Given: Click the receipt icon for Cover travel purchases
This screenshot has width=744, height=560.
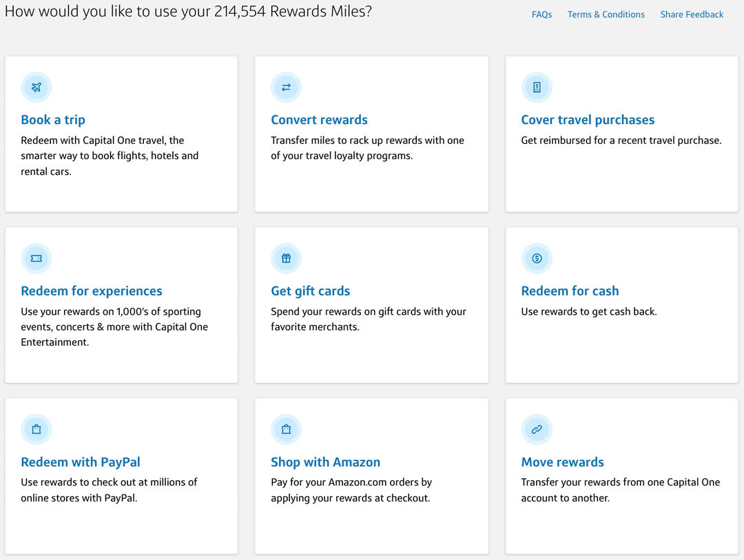Looking at the screenshot, I should tap(537, 87).
